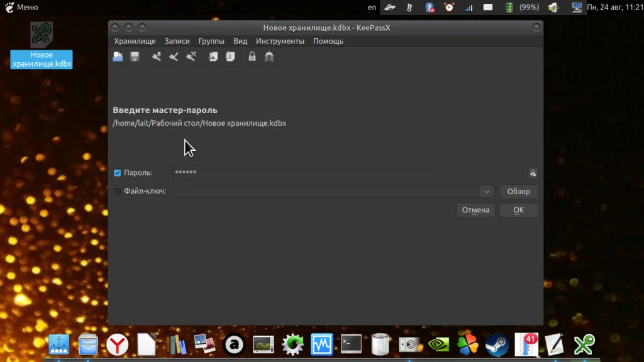Viewport: 644px width, 362px height.
Task: Open the dock icon with 41 badge
Action: (526, 344)
